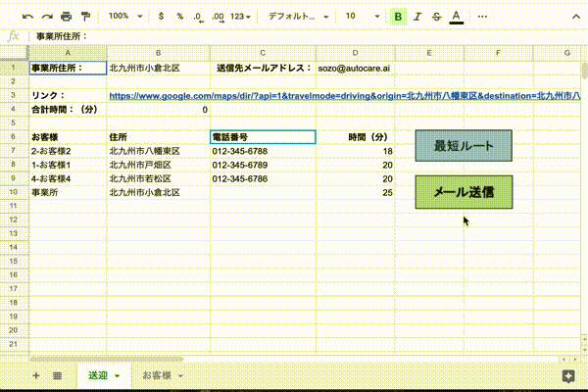Toggle bold formatting off
588x392 pixels.
click(397, 17)
